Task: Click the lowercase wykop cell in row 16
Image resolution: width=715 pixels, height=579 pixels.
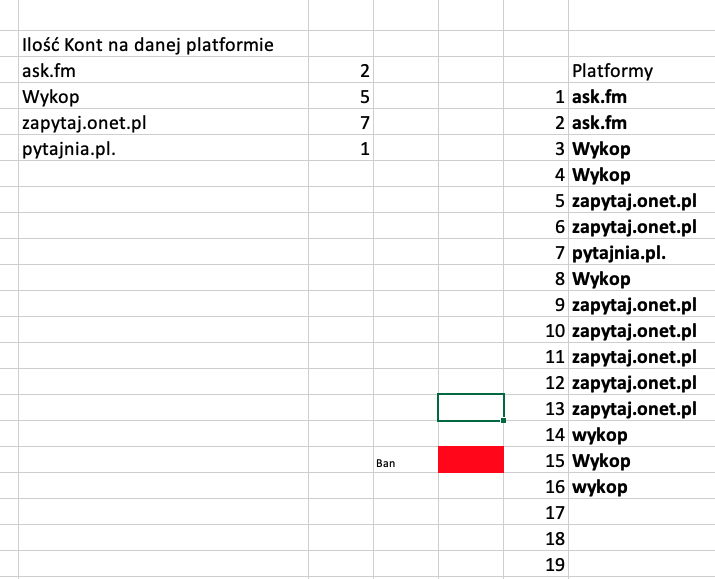Action: coord(642,486)
